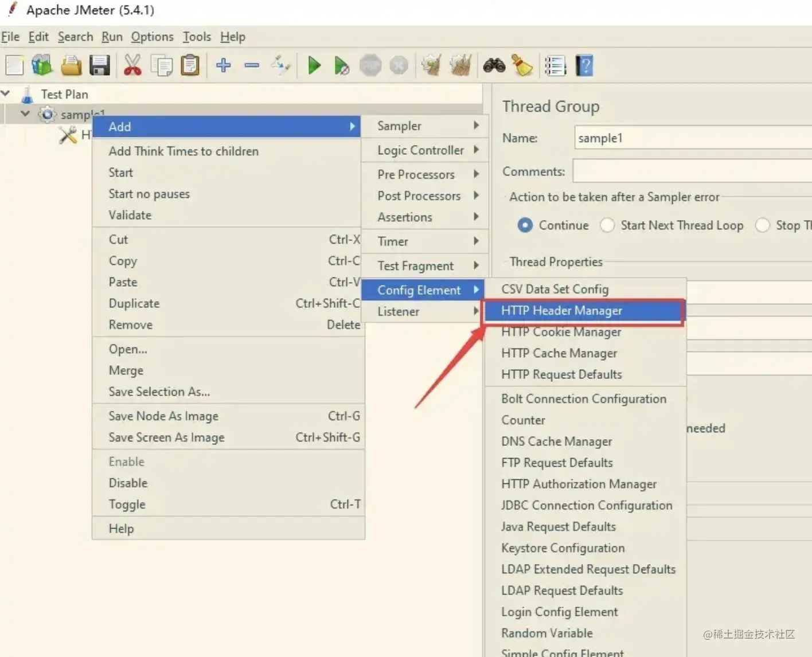Choose HTTP Request Defaults
The width and height of the screenshot is (812, 657).
(585, 374)
